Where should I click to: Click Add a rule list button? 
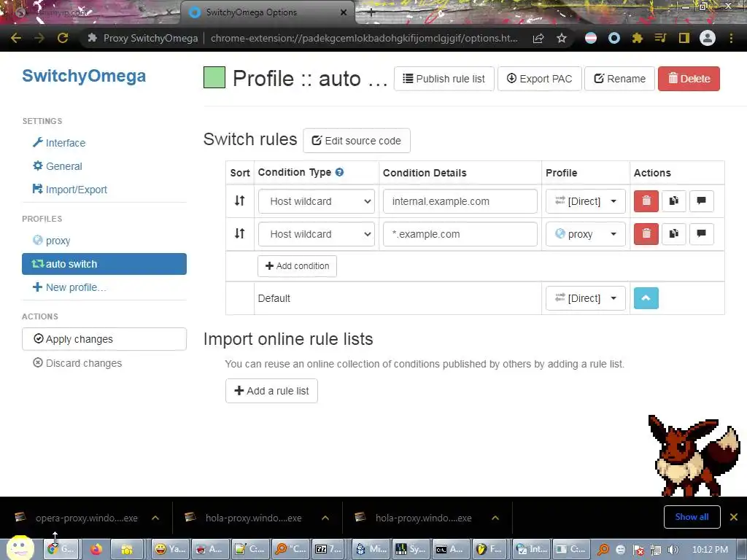271,391
